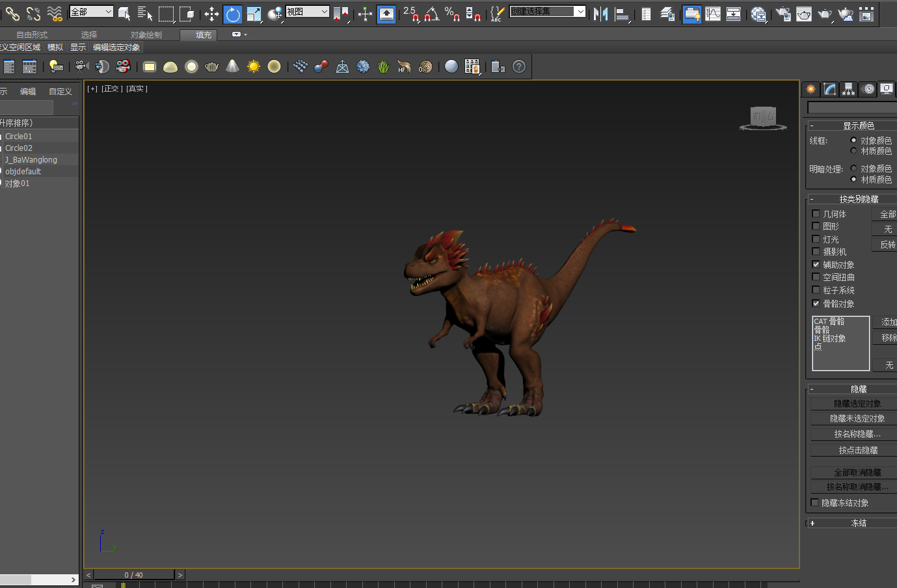
Task: Open the Curve Editor icon
Action: (x=713, y=14)
